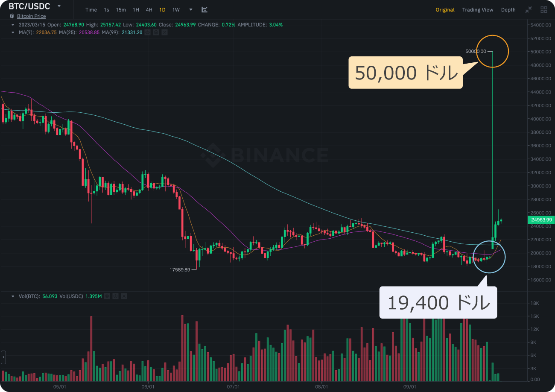Switch to the 1s interval

[x=106, y=9]
